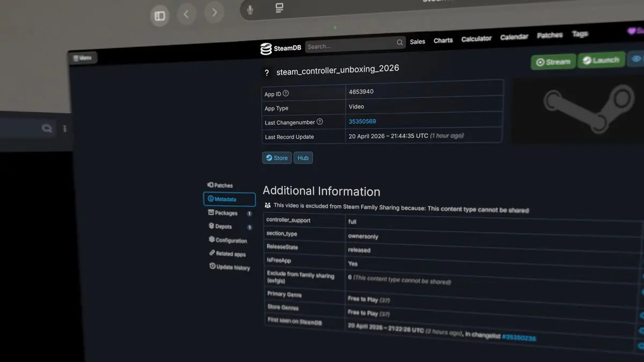Toggle the Menu sidebar at the window's top left
The height and width of the screenshot is (362, 644).
pos(83,57)
